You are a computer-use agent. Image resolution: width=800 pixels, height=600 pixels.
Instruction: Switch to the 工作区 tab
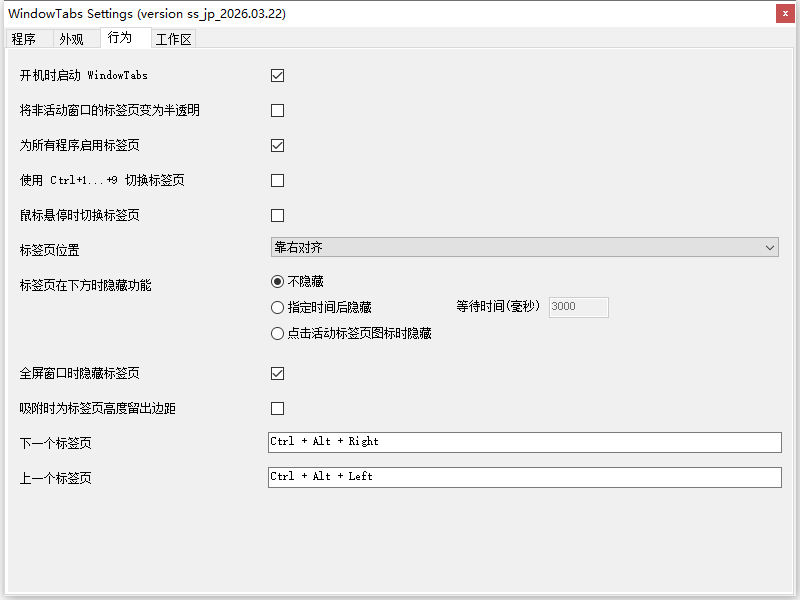[173, 38]
